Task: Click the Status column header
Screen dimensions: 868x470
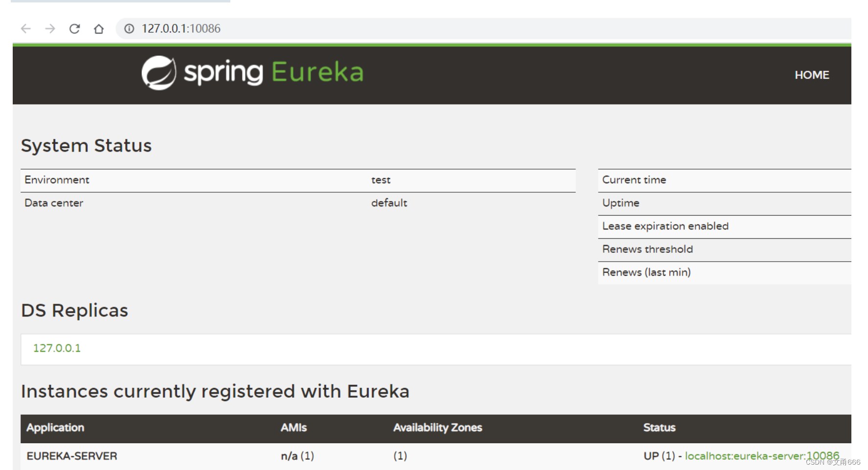Action: 659,427
